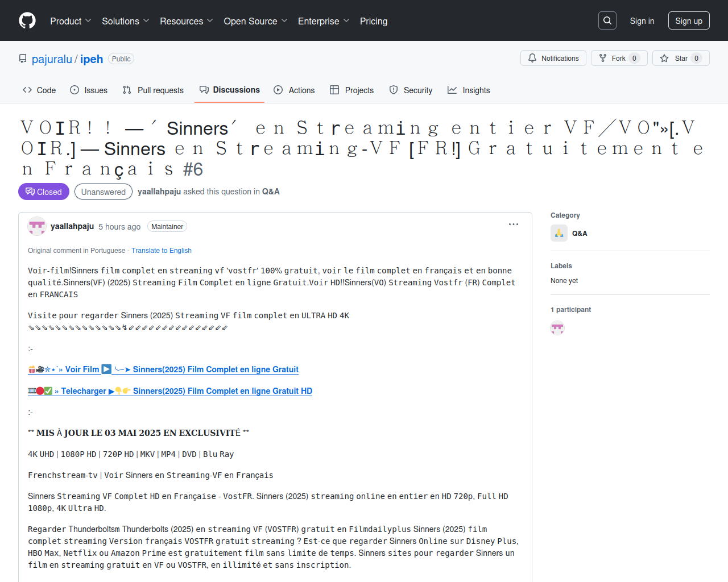This screenshot has width=728, height=582.
Task: Open the pajuralu owner profile link
Action: (x=52, y=59)
